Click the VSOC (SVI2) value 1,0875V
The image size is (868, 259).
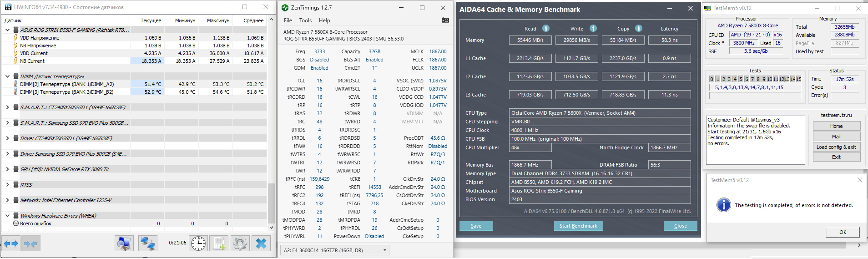[x=438, y=81]
